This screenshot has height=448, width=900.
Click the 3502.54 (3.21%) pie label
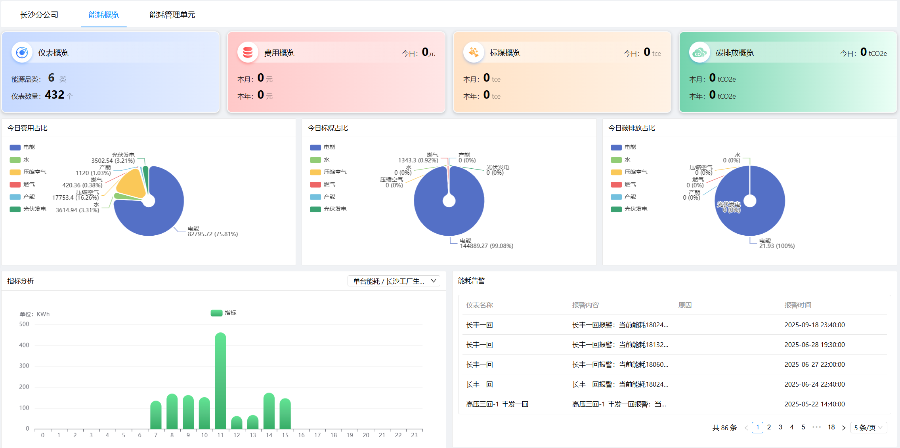(x=113, y=161)
